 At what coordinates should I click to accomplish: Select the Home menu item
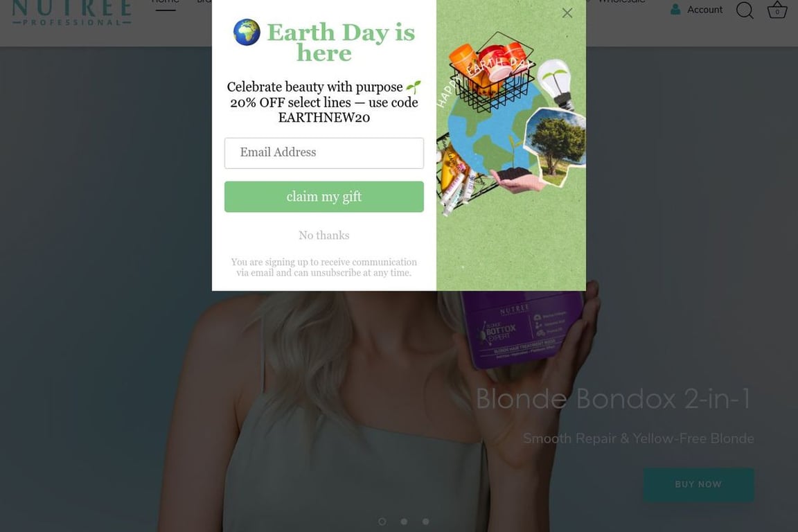click(166, 2)
